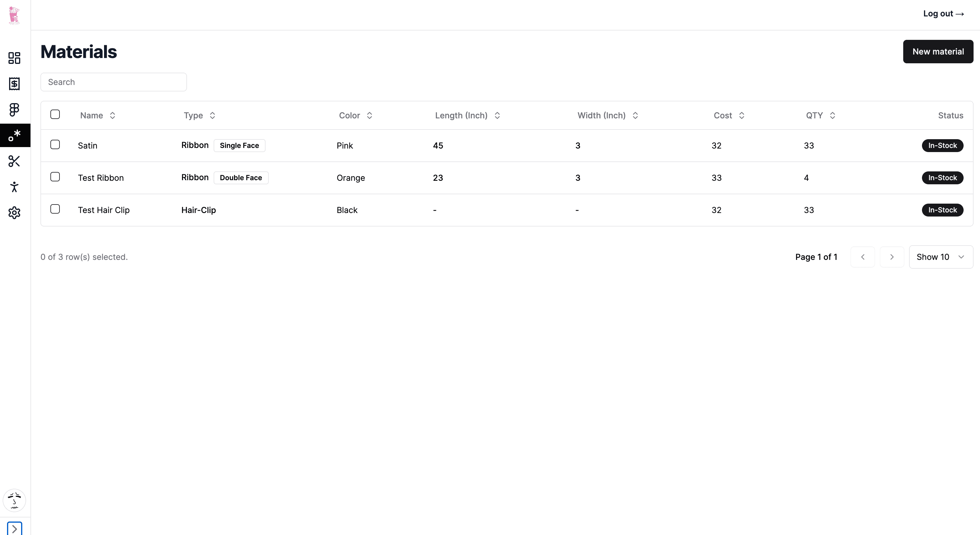The width and height of the screenshot is (980, 535).
Task: Click the Figma-style design icon in sidebar
Action: point(14,110)
